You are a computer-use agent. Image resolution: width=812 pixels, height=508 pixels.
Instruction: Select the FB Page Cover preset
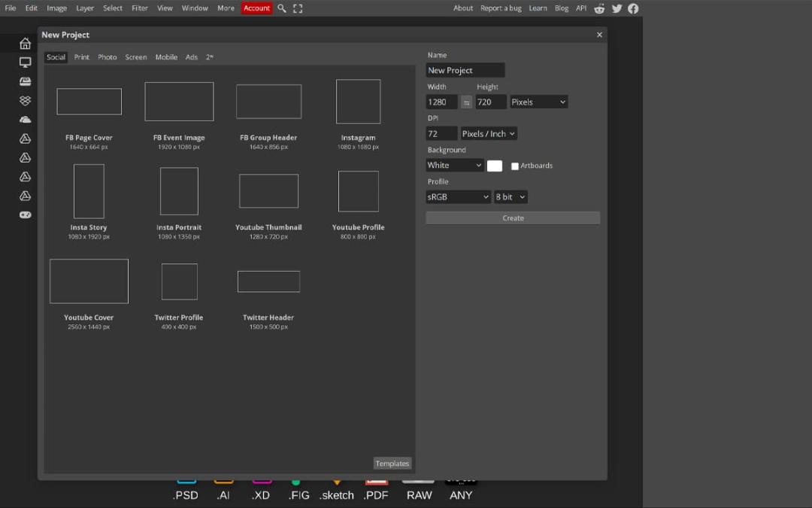[89, 115]
